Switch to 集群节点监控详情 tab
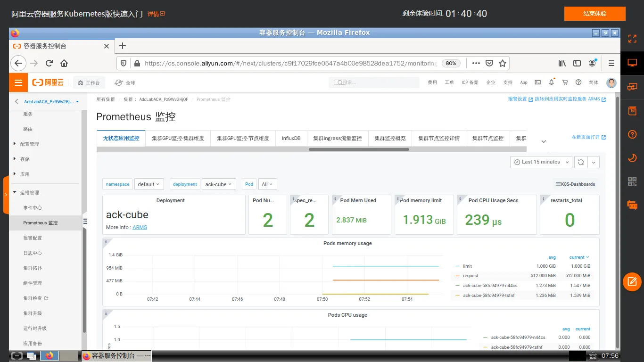Image resolution: width=644 pixels, height=362 pixels. click(438, 138)
